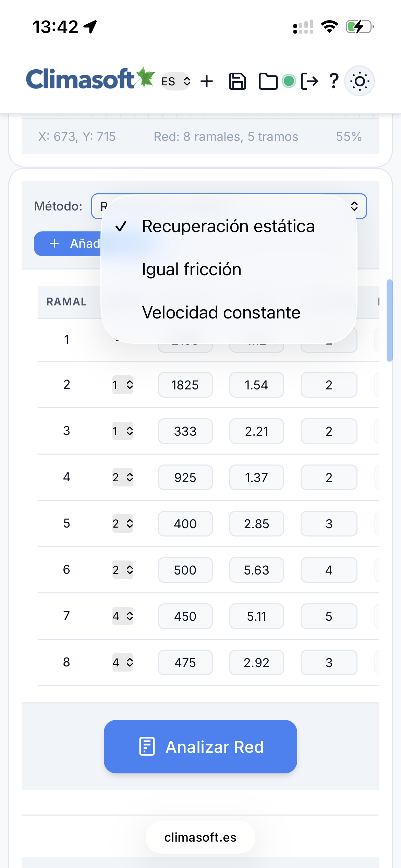This screenshot has height=868, width=401.
Task: Choose Igual fricción method
Action: 192,269
